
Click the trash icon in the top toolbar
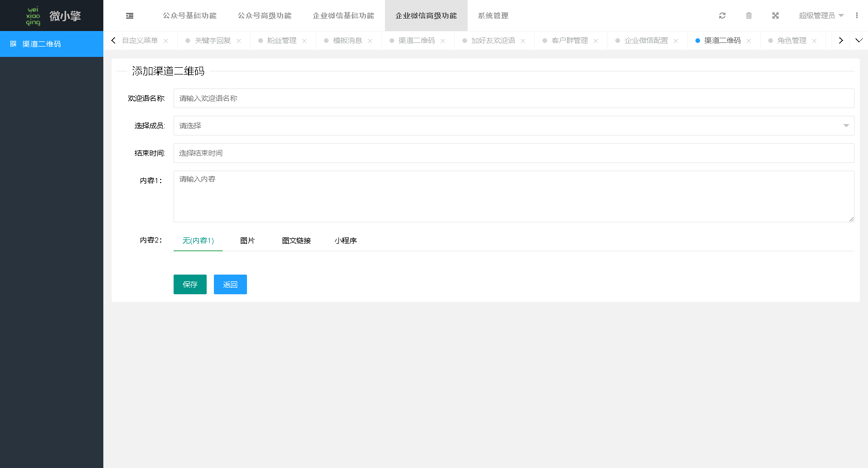tap(749, 16)
